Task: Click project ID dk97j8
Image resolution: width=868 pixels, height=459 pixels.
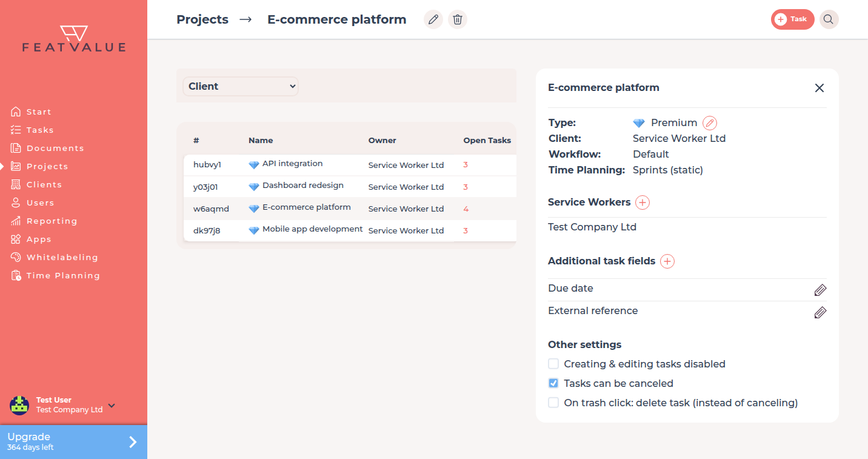Action: [x=207, y=230]
